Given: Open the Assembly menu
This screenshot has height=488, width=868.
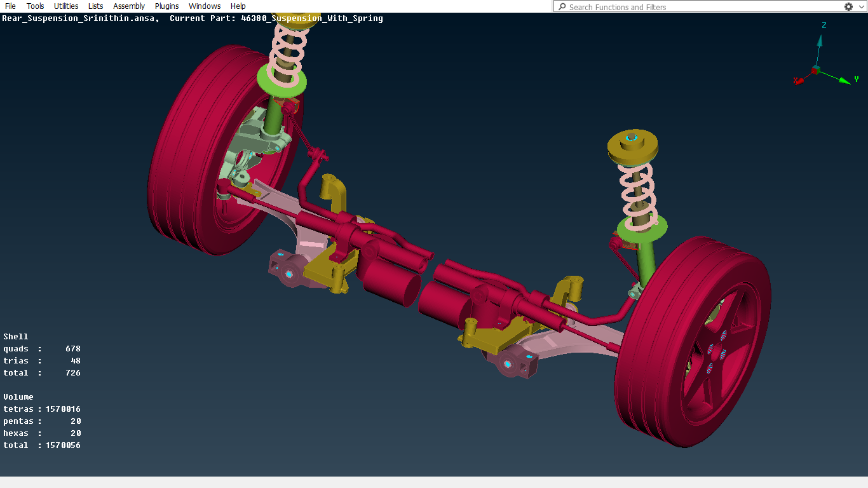Looking at the screenshot, I should [129, 6].
